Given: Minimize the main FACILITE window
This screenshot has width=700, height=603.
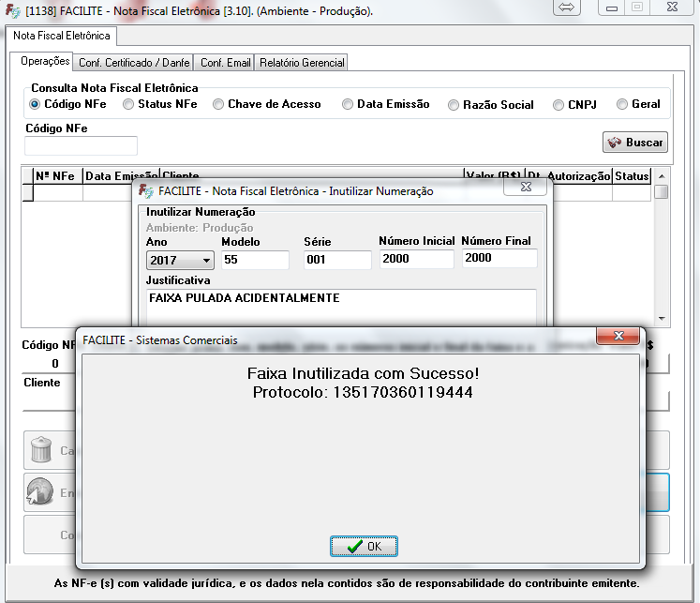Looking at the screenshot, I should [612, 8].
